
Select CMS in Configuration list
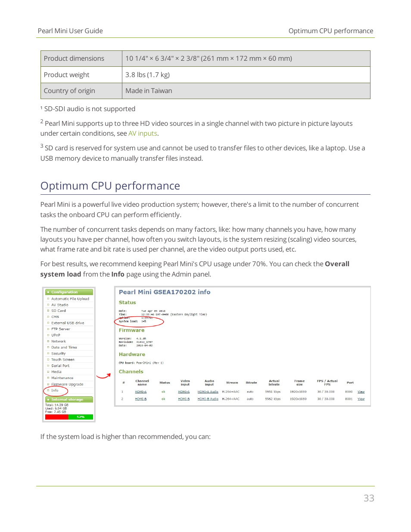[x=55, y=317]
